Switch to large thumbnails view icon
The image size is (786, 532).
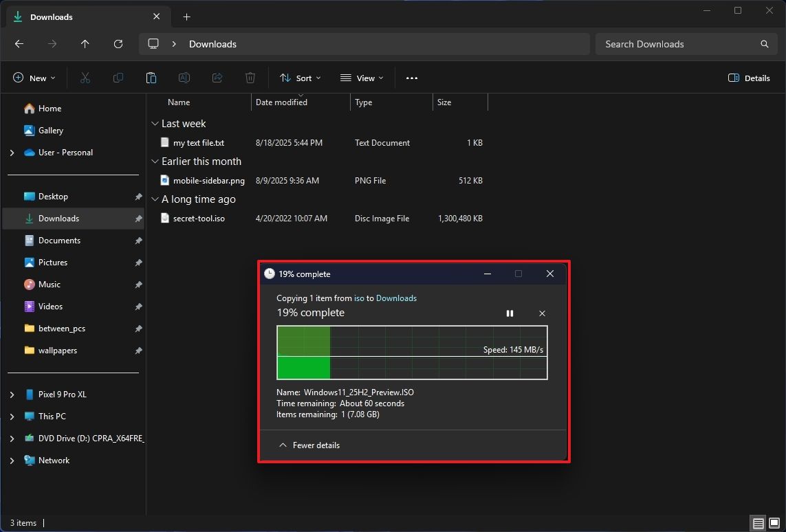click(x=774, y=523)
